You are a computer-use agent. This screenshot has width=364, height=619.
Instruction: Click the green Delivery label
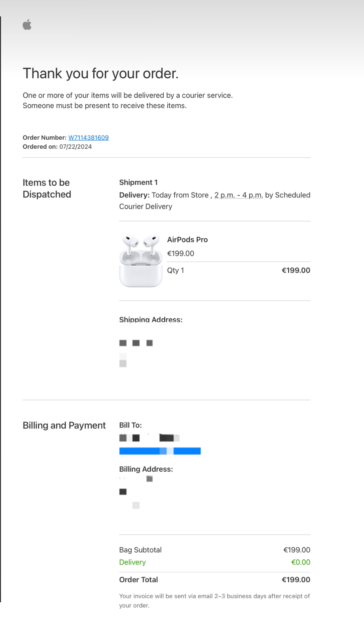point(132,562)
